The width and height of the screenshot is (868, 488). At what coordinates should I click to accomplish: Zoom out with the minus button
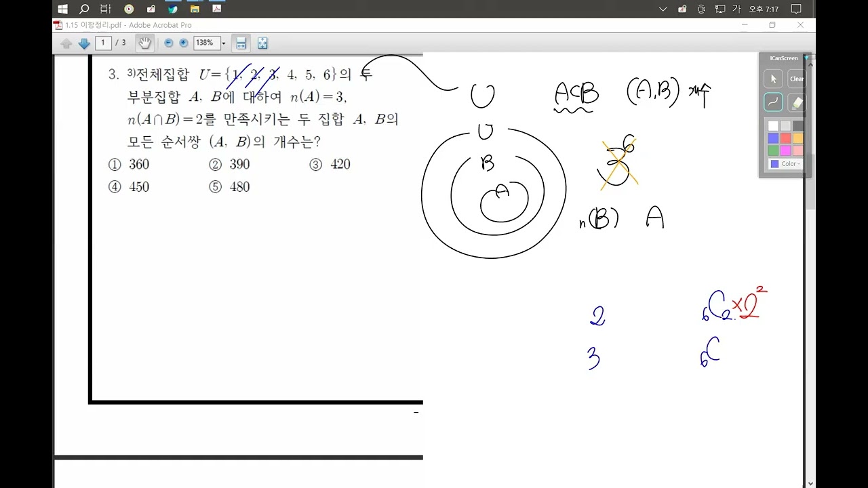pyautogui.click(x=168, y=43)
